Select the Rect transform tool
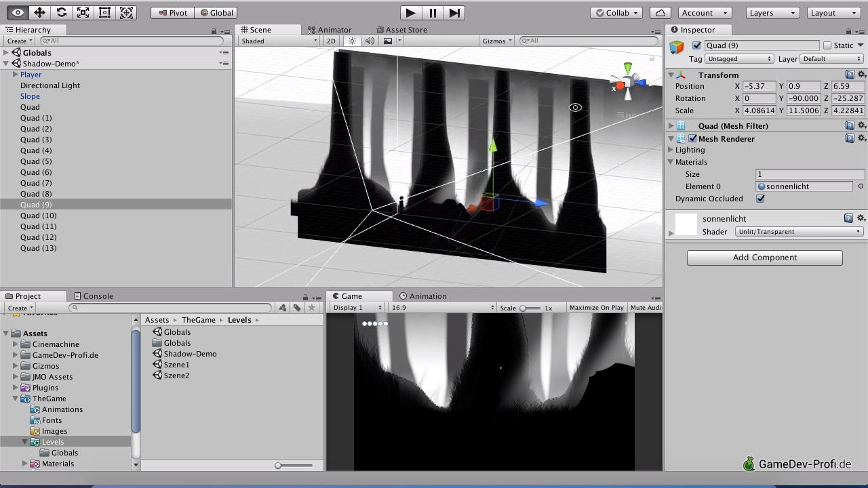Viewport: 868px width, 488px height. [104, 12]
